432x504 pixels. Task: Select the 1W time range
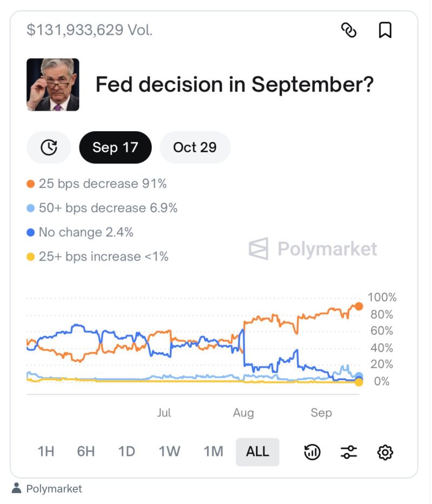[x=169, y=452]
